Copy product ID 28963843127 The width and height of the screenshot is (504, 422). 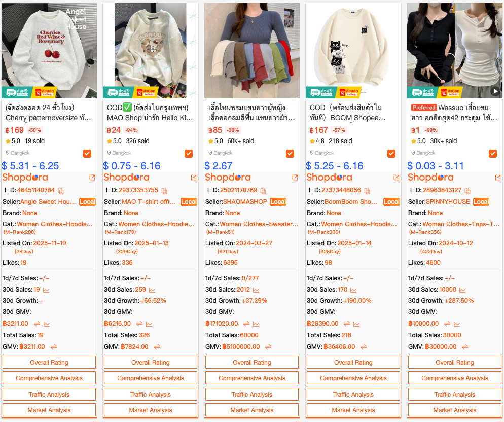pyautogui.click(x=467, y=191)
